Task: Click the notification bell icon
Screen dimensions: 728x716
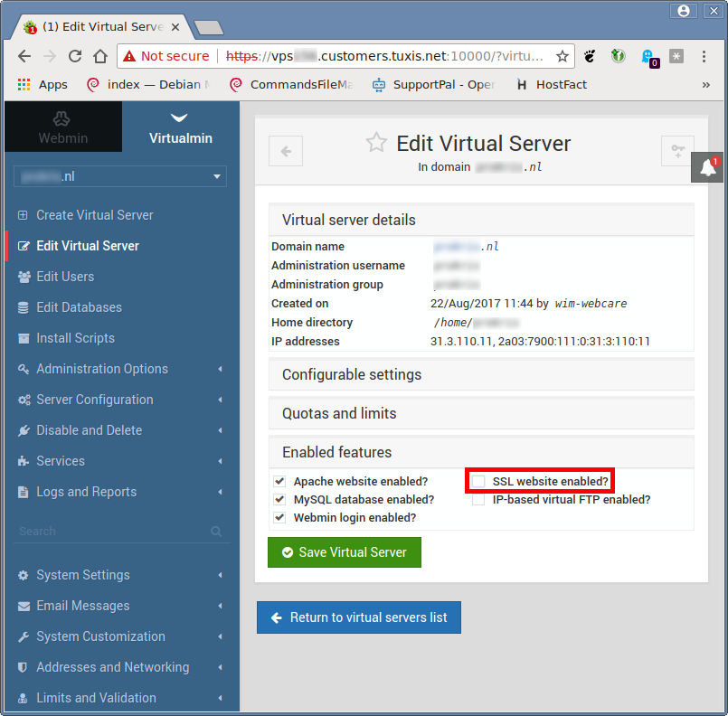Action: pos(708,169)
